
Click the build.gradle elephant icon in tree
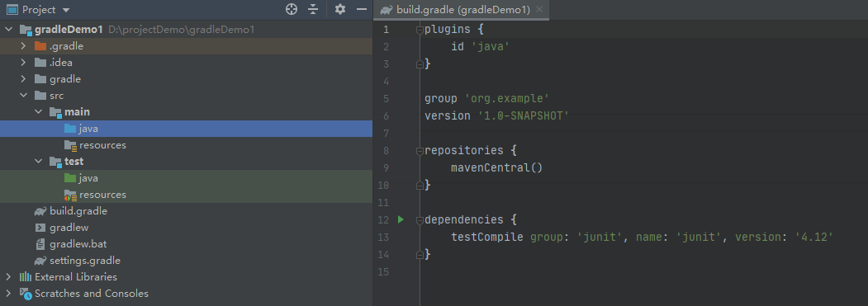pyautogui.click(x=40, y=211)
